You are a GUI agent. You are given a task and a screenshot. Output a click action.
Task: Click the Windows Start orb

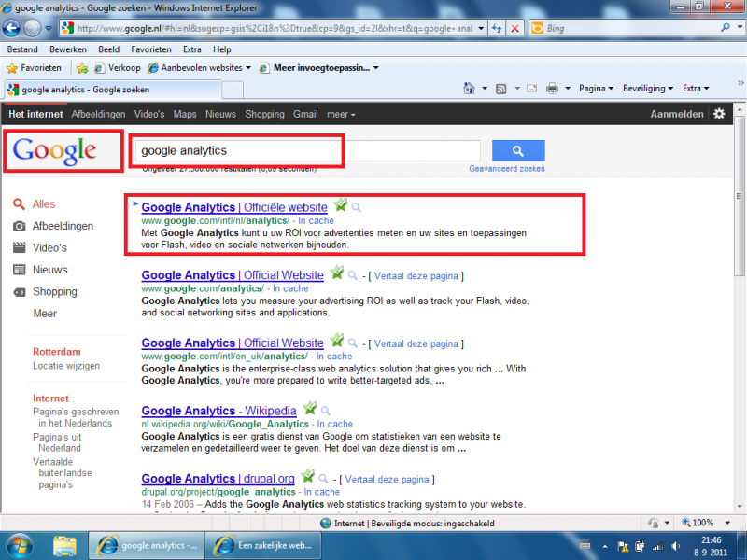point(20,544)
